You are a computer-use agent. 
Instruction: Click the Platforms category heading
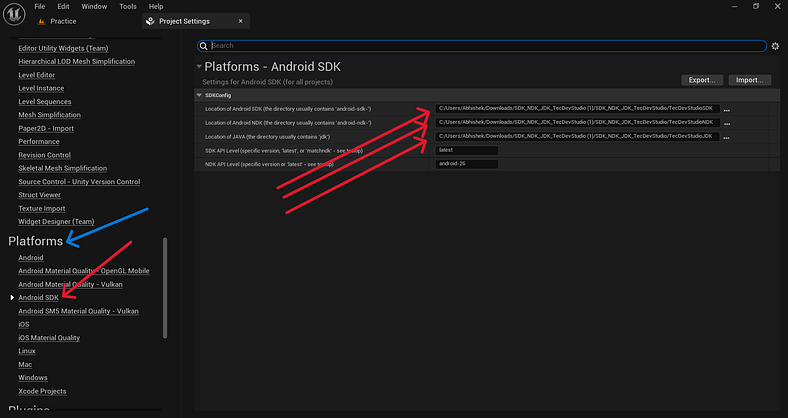(x=36, y=241)
